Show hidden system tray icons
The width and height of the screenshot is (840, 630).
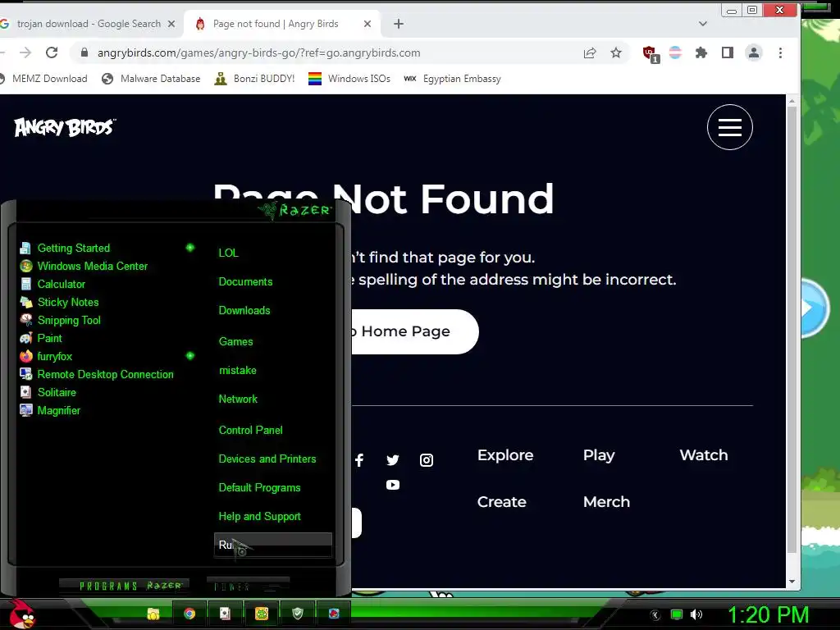pos(655,614)
